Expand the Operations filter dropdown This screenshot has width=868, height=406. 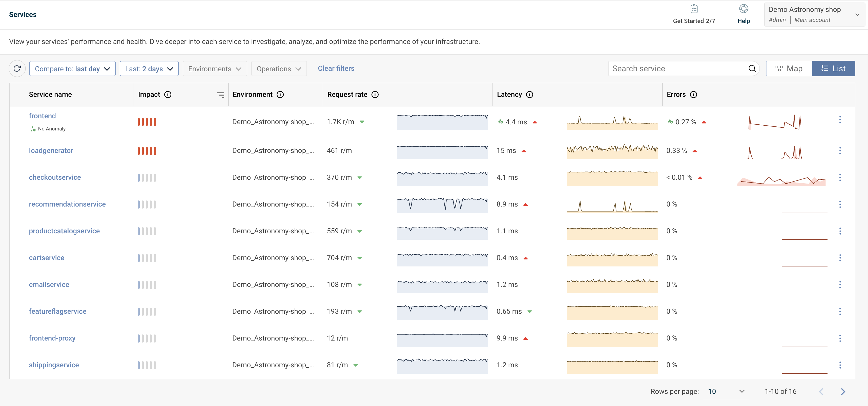coord(279,69)
